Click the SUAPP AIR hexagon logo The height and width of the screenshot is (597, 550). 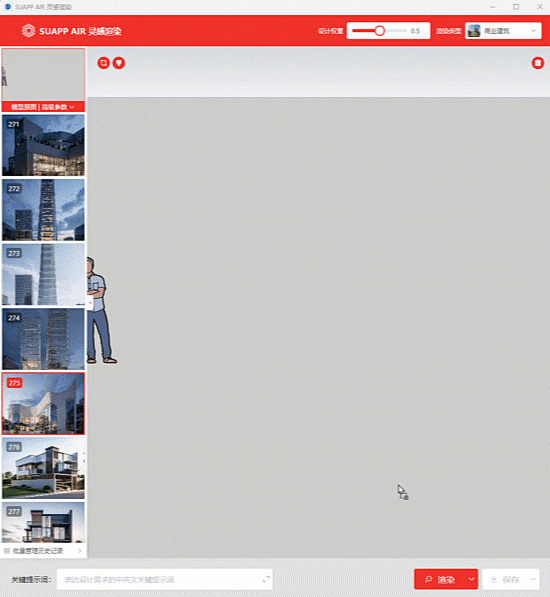coord(29,31)
